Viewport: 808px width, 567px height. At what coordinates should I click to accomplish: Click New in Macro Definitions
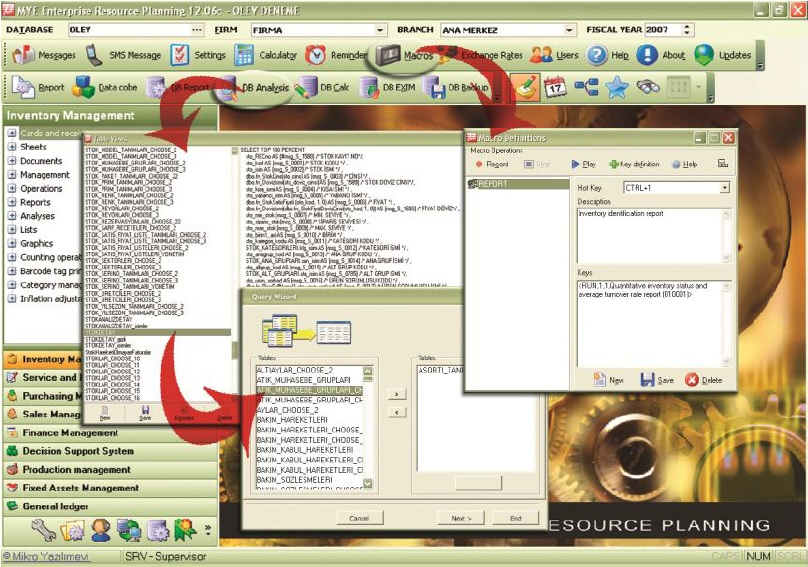pyautogui.click(x=609, y=380)
